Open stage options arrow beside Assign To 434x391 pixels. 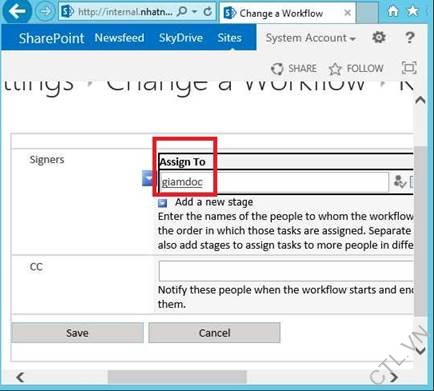pos(147,178)
